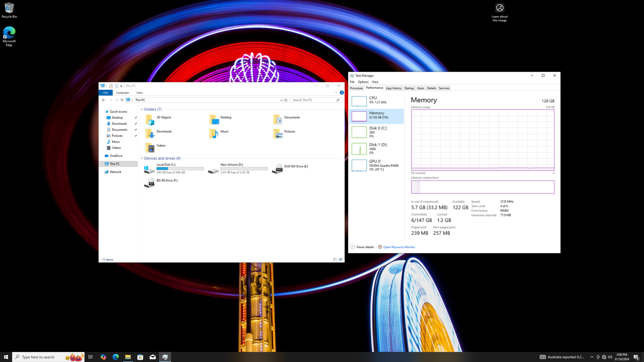The image size is (644, 362).
Task: Select Disk 1 (D:) HDD performance item
Action: pyautogui.click(x=376, y=149)
